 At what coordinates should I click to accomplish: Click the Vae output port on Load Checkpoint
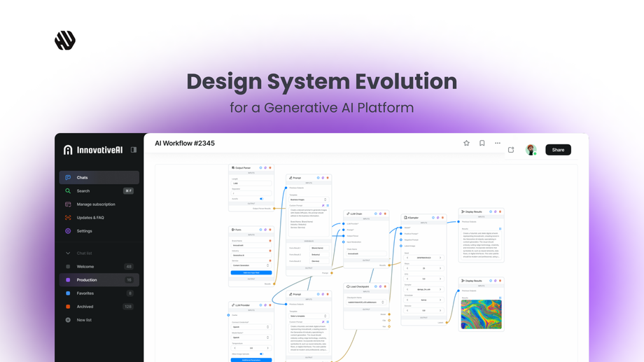point(389,327)
